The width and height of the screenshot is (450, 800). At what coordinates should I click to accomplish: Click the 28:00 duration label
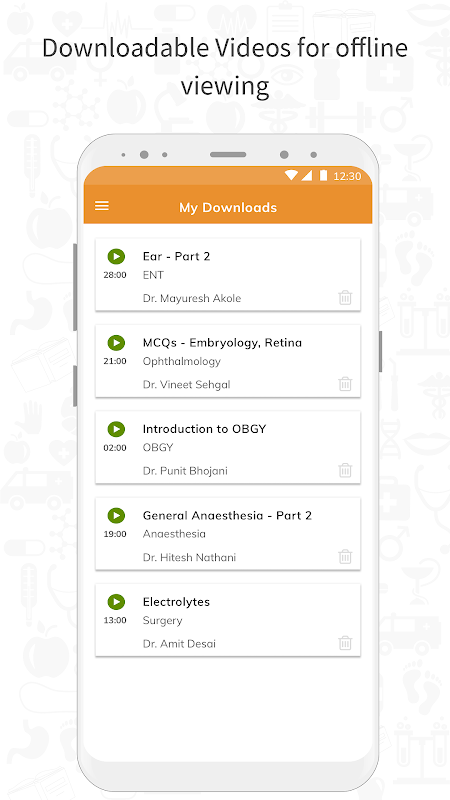(115, 275)
